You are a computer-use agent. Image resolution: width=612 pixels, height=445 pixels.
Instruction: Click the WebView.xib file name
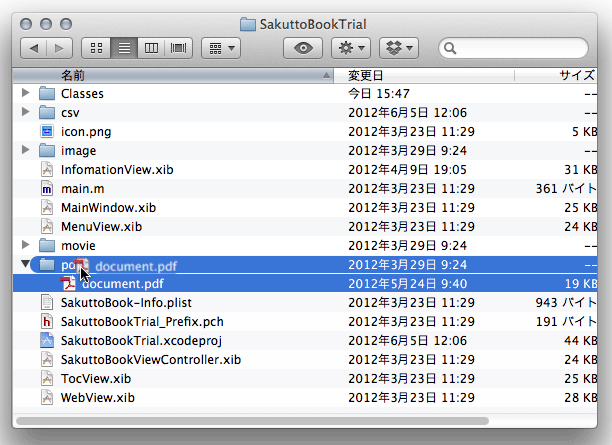pos(98,398)
